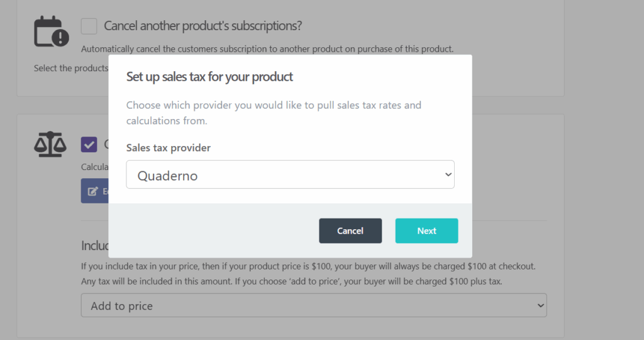644x340 pixels.
Task: Click the balance scales tax icon
Action: tap(50, 145)
